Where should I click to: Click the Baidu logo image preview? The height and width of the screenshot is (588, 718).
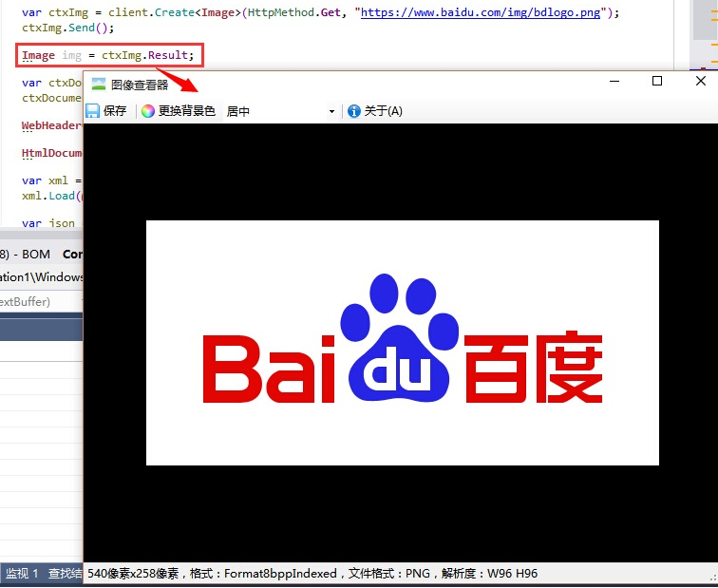pos(403,343)
